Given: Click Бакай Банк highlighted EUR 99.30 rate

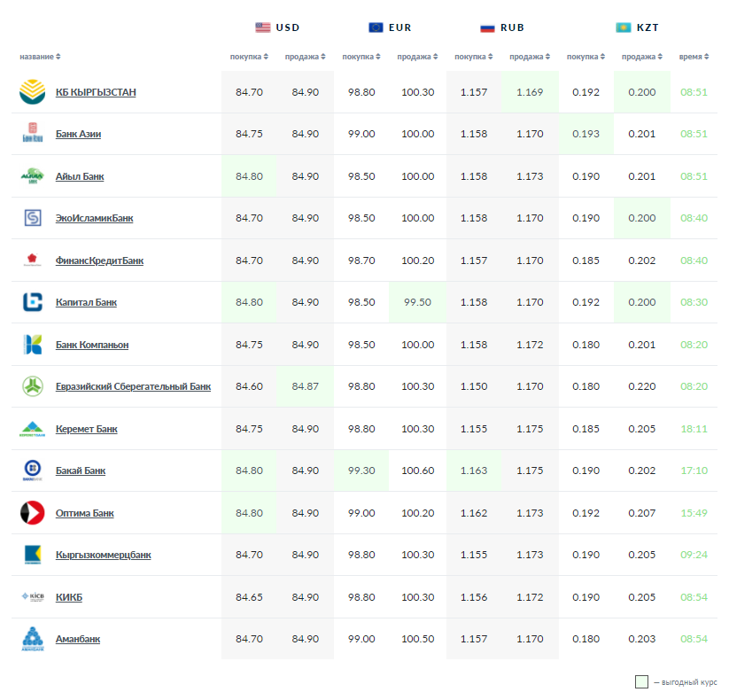Looking at the screenshot, I should (361, 471).
